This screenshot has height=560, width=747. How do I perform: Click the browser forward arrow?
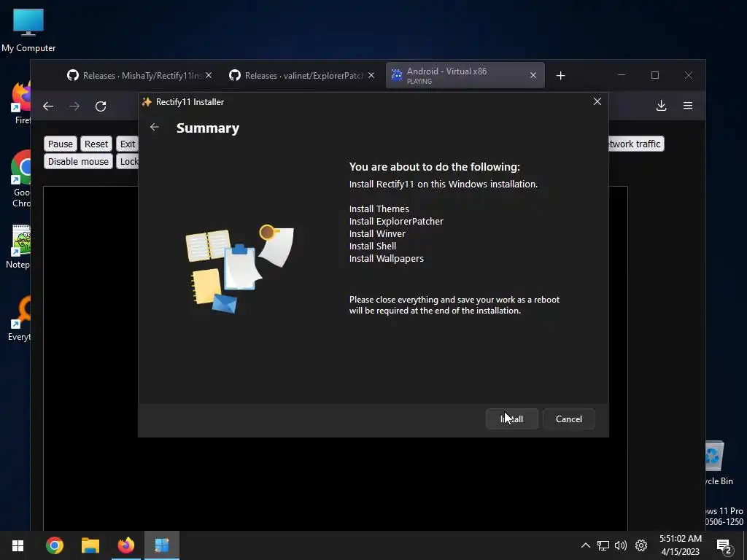point(74,106)
